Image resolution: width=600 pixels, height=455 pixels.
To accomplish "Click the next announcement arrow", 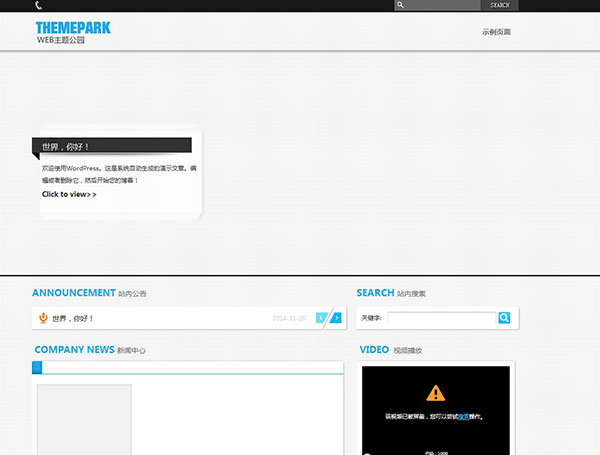I will click(x=336, y=318).
